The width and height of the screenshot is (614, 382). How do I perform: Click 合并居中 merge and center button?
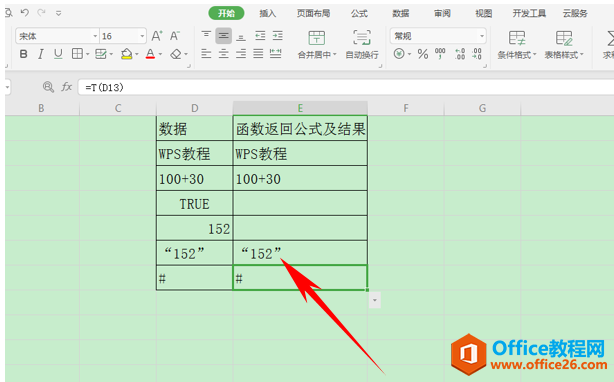[317, 45]
